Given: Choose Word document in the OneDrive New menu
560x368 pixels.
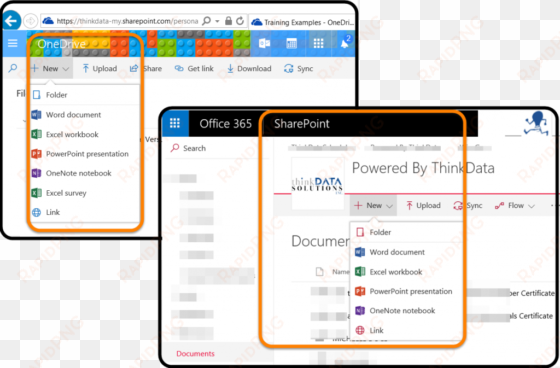Looking at the screenshot, I should click(x=85, y=115).
